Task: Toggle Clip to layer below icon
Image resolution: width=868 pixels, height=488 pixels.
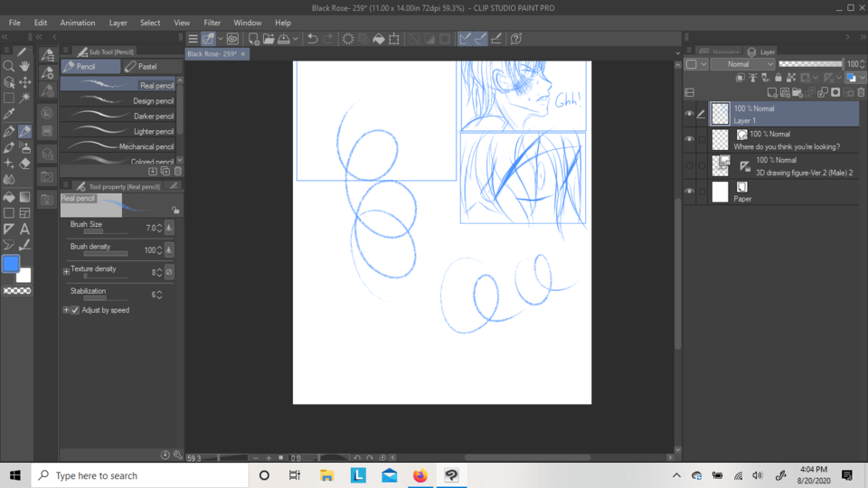Action: pyautogui.click(x=741, y=78)
